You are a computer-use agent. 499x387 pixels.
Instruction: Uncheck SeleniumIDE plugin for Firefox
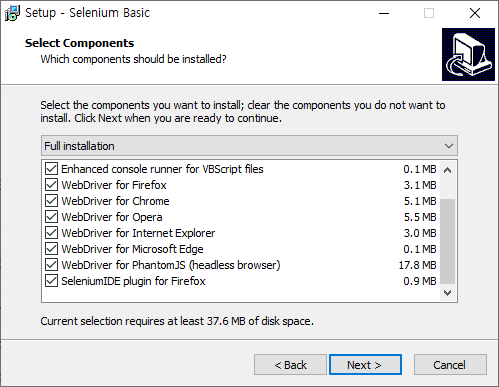coord(51,281)
